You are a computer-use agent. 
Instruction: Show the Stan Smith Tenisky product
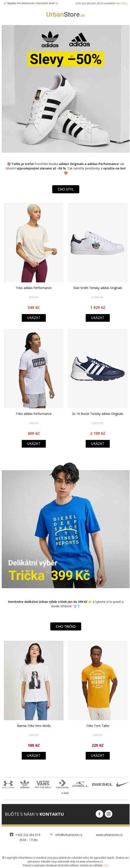97,318
